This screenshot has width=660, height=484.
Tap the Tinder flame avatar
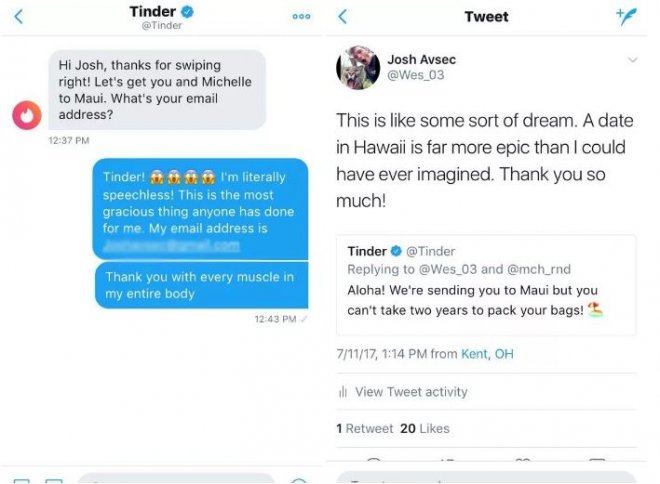tap(27, 115)
